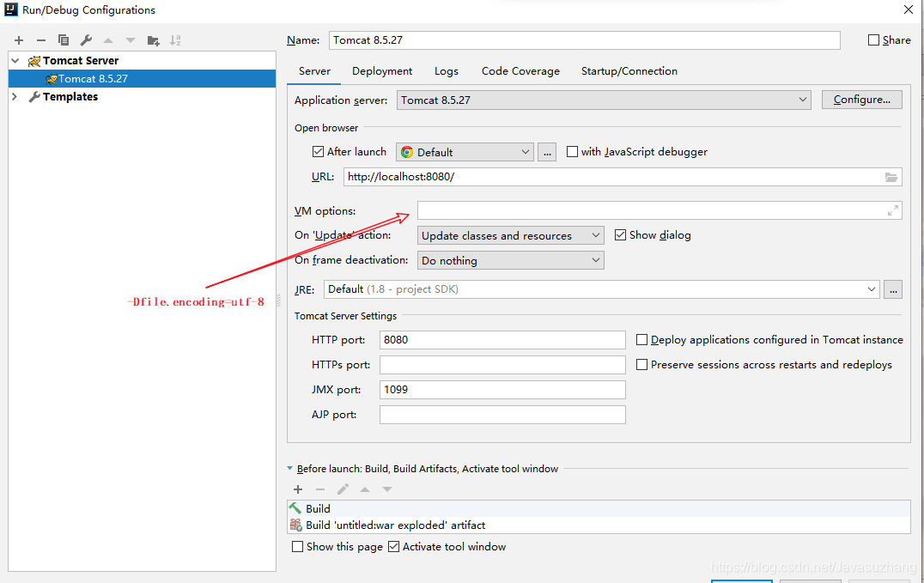Image resolution: width=924 pixels, height=583 pixels.
Task: Copy the selected configuration
Action: pyautogui.click(x=63, y=40)
